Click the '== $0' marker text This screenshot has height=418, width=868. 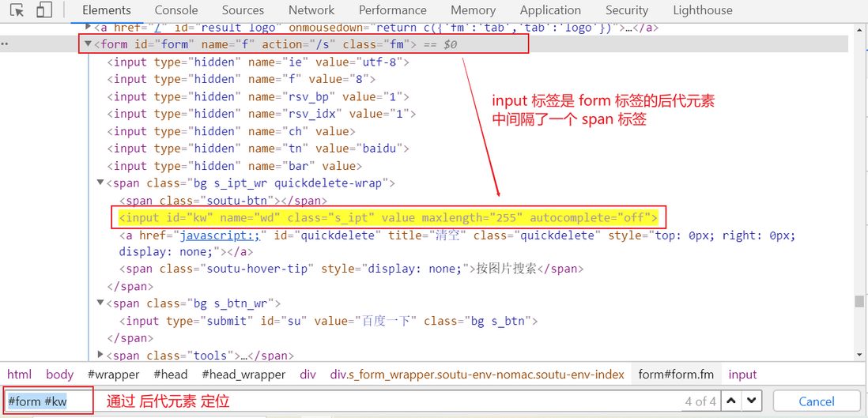(440, 44)
